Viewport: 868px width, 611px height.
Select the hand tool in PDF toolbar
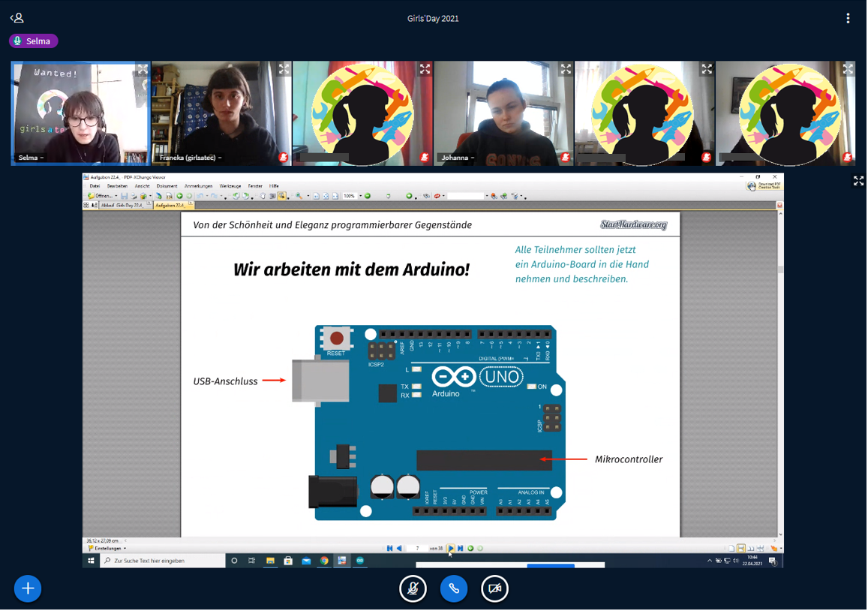263,196
